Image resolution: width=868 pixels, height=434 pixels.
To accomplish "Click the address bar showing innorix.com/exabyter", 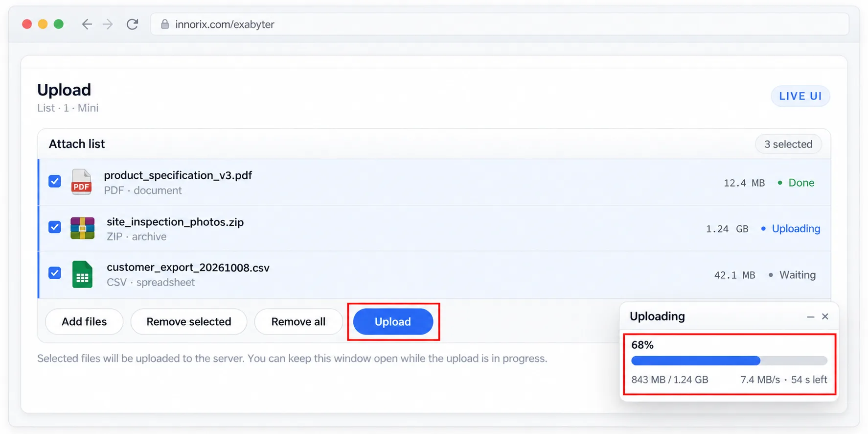I will [500, 24].
